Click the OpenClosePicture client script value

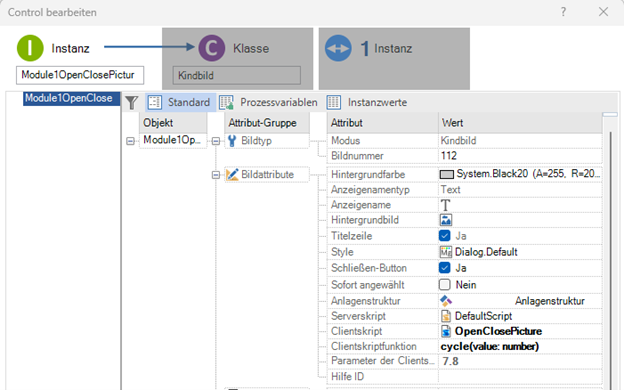(498, 331)
